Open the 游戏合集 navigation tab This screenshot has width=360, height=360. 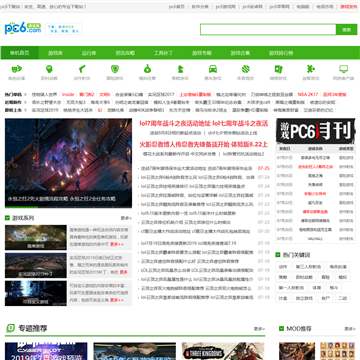click(x=240, y=53)
